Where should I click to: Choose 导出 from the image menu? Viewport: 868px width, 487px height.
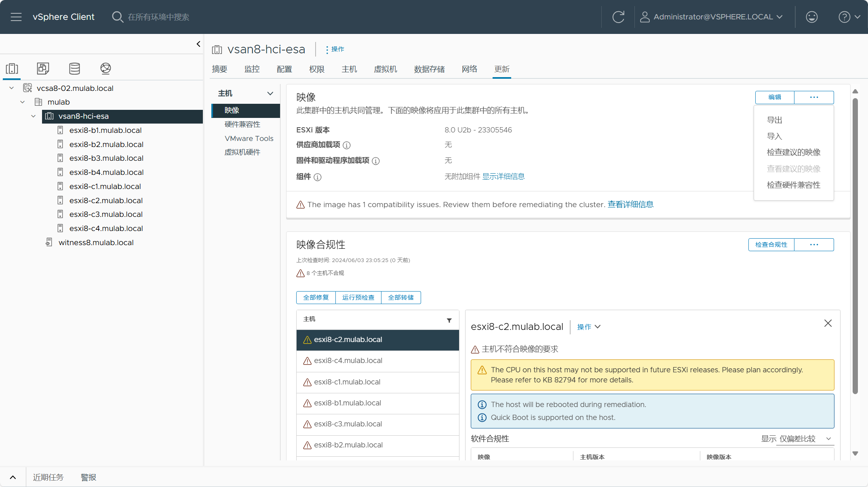(775, 120)
